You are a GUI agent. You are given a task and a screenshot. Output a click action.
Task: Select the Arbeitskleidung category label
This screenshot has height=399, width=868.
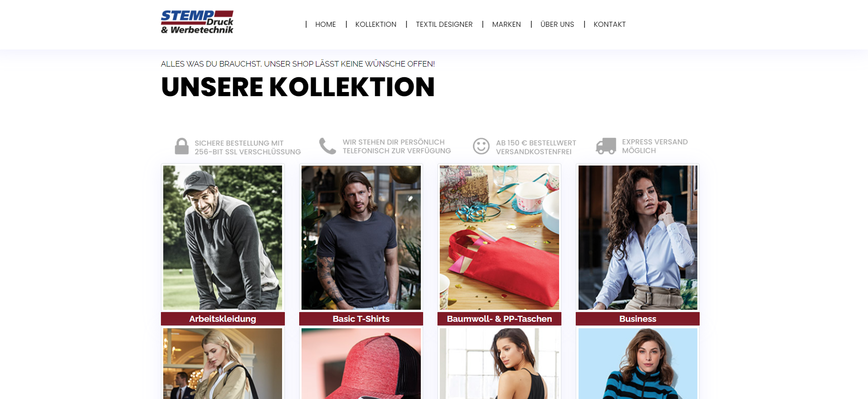(x=222, y=319)
